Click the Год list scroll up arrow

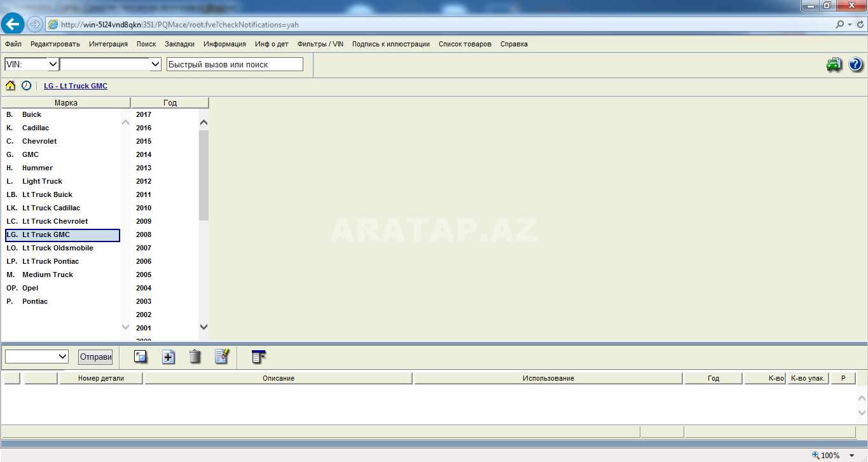click(x=203, y=122)
